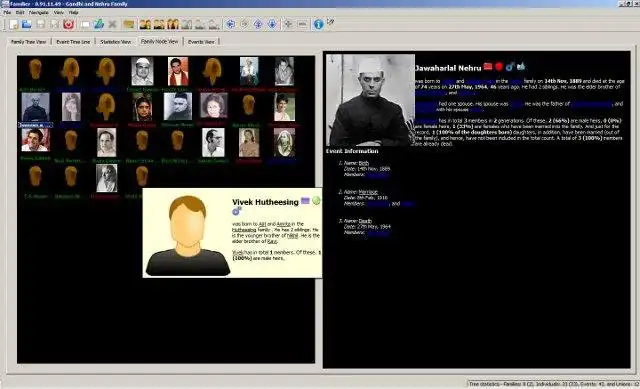Click the red flag icon beside Jawaharlal Nehru
The height and width of the screenshot is (389, 640).
click(x=488, y=66)
